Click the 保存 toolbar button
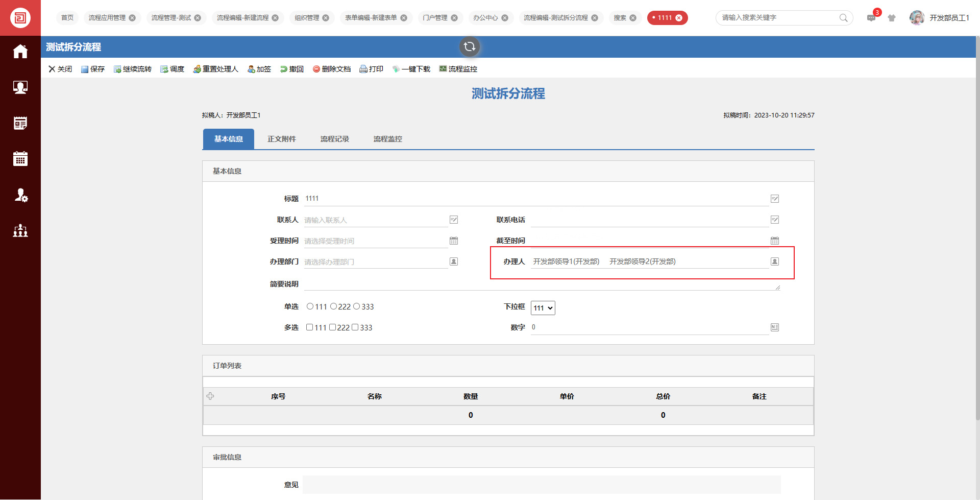This screenshot has width=980, height=500. tap(93, 69)
